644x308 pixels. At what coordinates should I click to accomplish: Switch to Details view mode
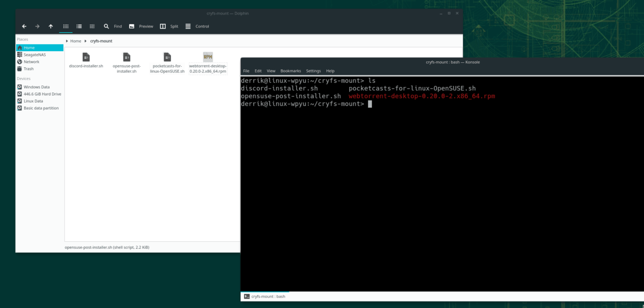pyautogui.click(x=92, y=26)
